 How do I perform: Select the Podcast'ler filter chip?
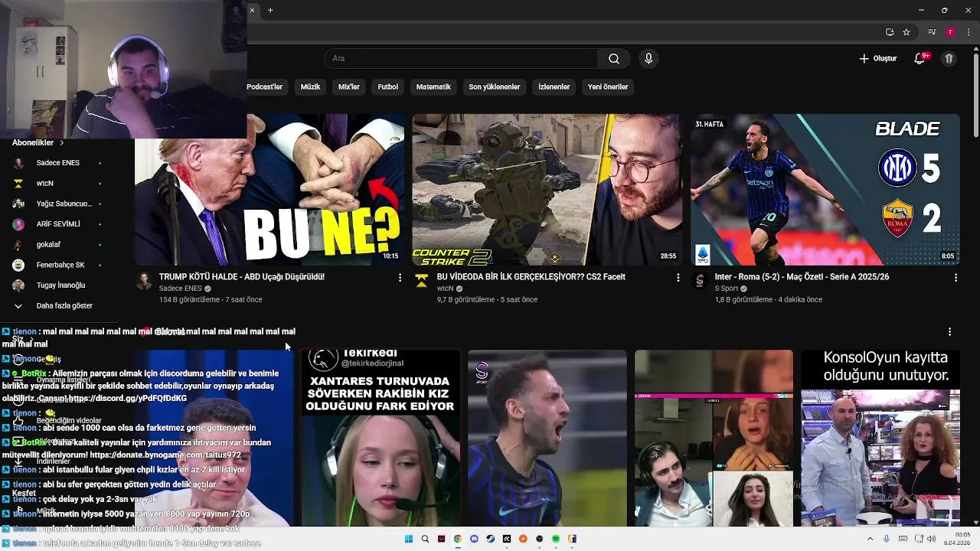click(265, 87)
